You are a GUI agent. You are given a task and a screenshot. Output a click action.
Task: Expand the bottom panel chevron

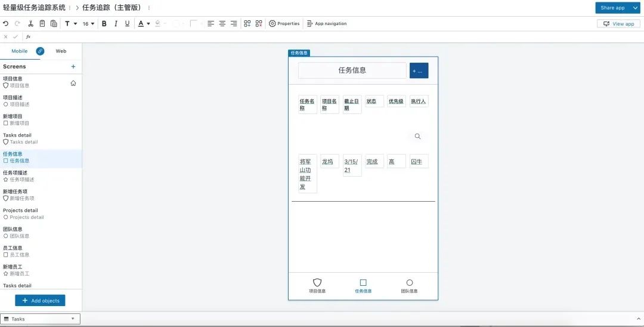tap(638, 319)
